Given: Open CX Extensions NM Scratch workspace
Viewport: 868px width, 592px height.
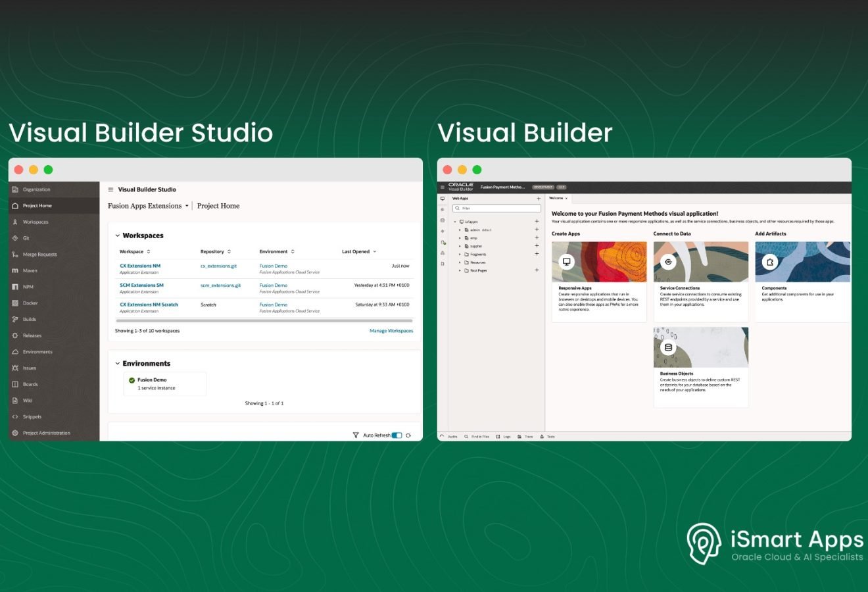Looking at the screenshot, I should [149, 305].
